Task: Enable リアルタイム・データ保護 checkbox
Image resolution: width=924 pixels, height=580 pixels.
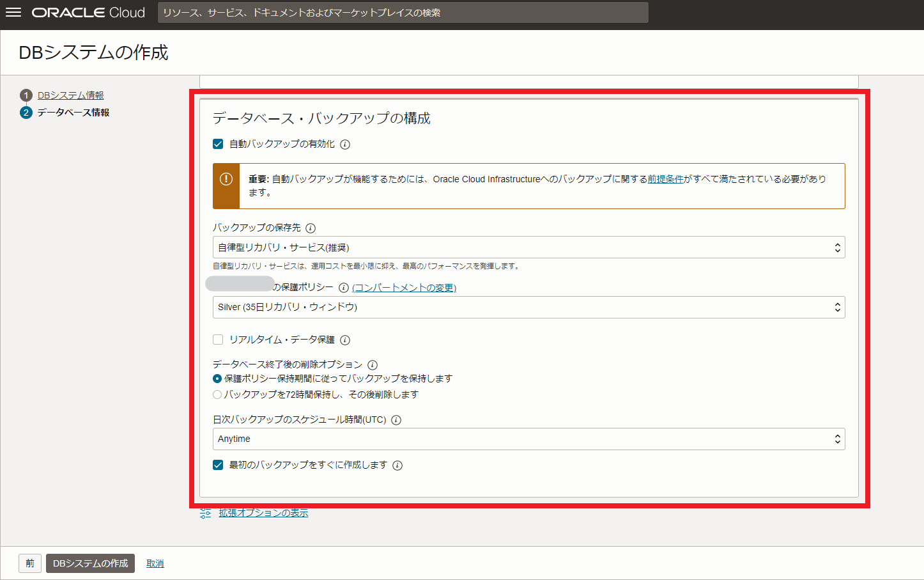Action: [218, 340]
